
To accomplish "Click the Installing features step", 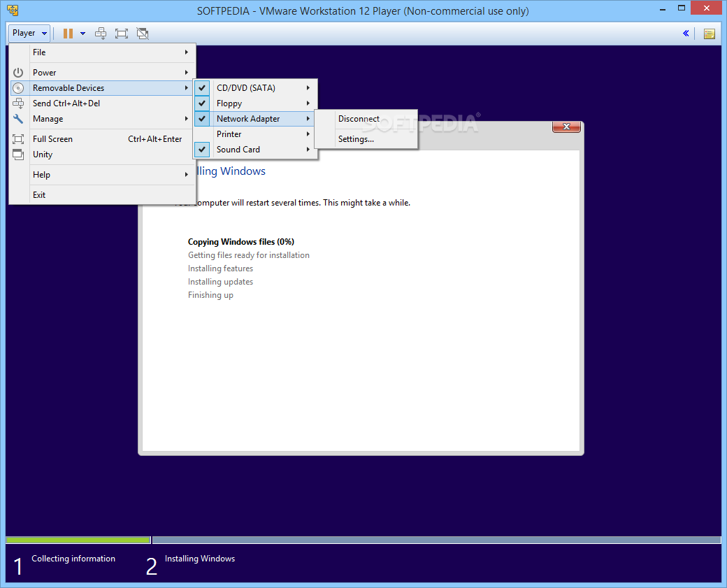I will [220, 268].
